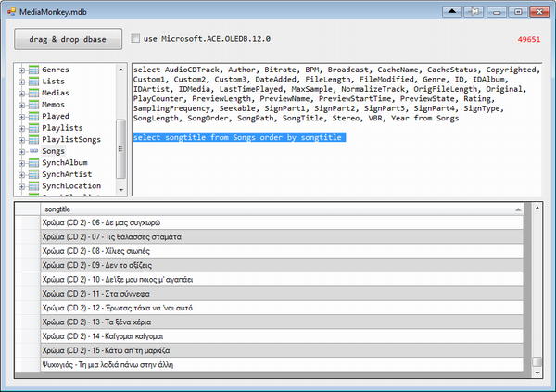The image size is (556, 392).
Task: Select the SynchLocation table label
Action: pos(71,186)
